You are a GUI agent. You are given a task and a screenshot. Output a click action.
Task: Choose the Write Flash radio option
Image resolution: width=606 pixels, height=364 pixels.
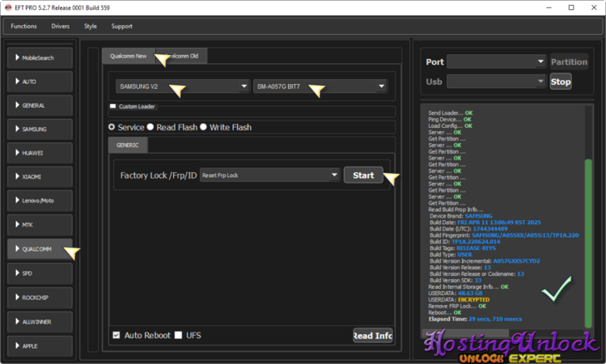pyautogui.click(x=204, y=128)
